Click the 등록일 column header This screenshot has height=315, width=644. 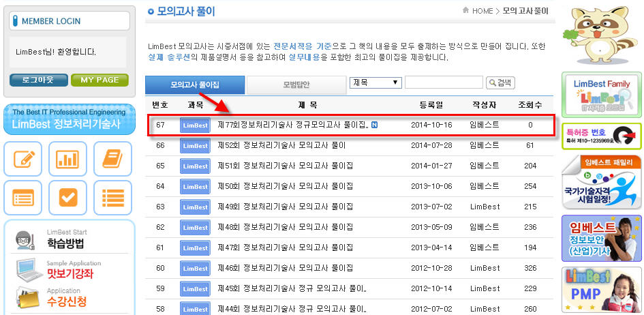click(x=431, y=105)
